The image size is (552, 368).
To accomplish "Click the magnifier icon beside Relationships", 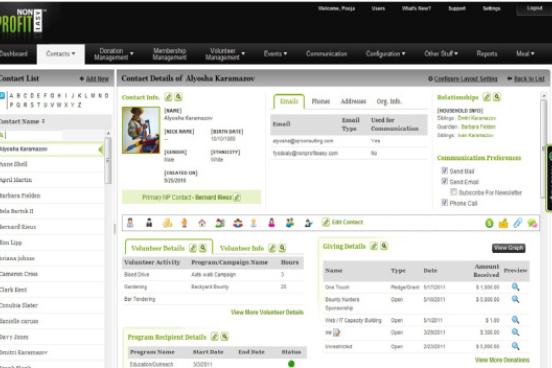I will [496, 97].
